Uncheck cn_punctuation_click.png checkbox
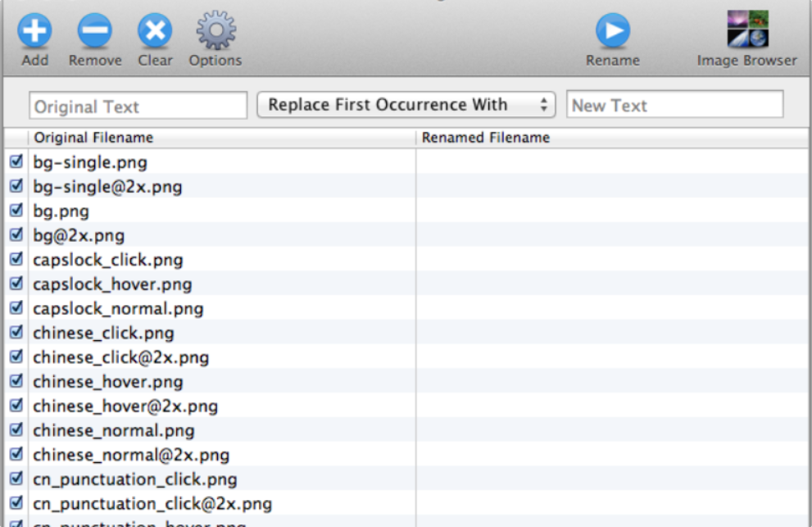 [16, 478]
